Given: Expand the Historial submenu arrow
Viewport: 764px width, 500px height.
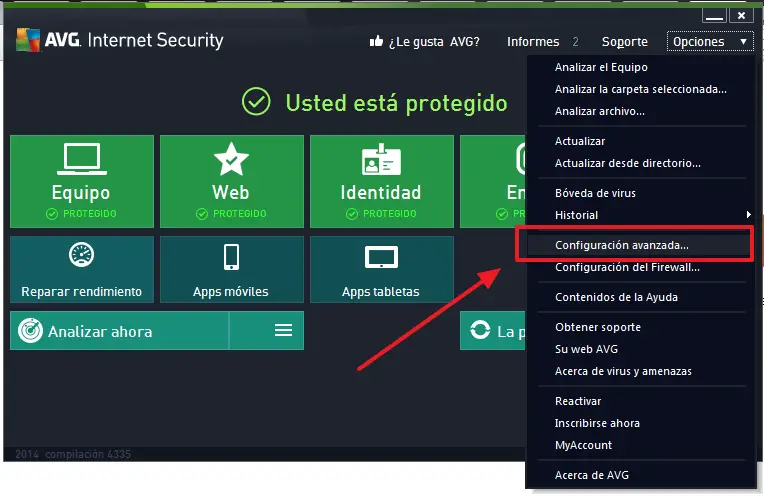Looking at the screenshot, I should tap(748, 214).
